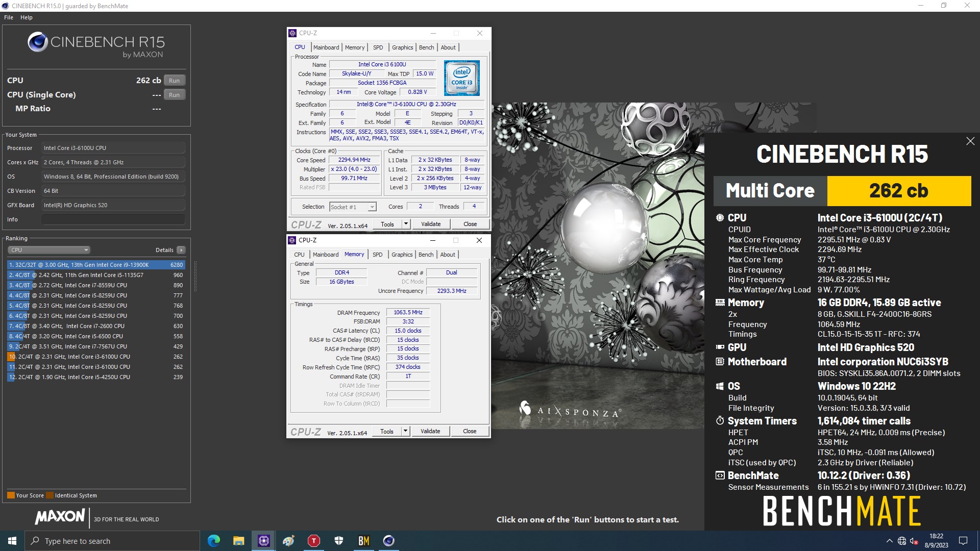This screenshot has height=551, width=980.
Task: Click the BenchMate Memory icon
Action: tap(720, 303)
